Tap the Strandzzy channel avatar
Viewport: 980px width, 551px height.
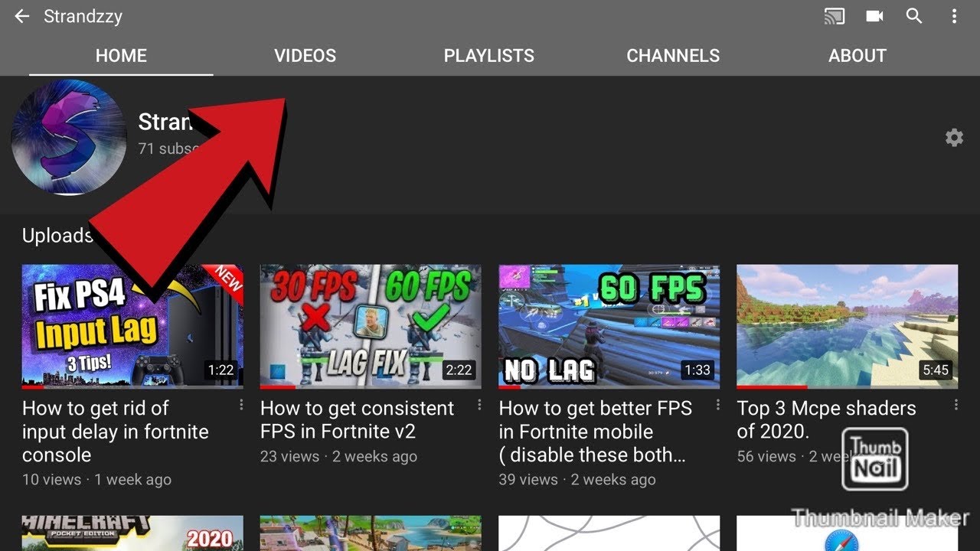click(69, 138)
